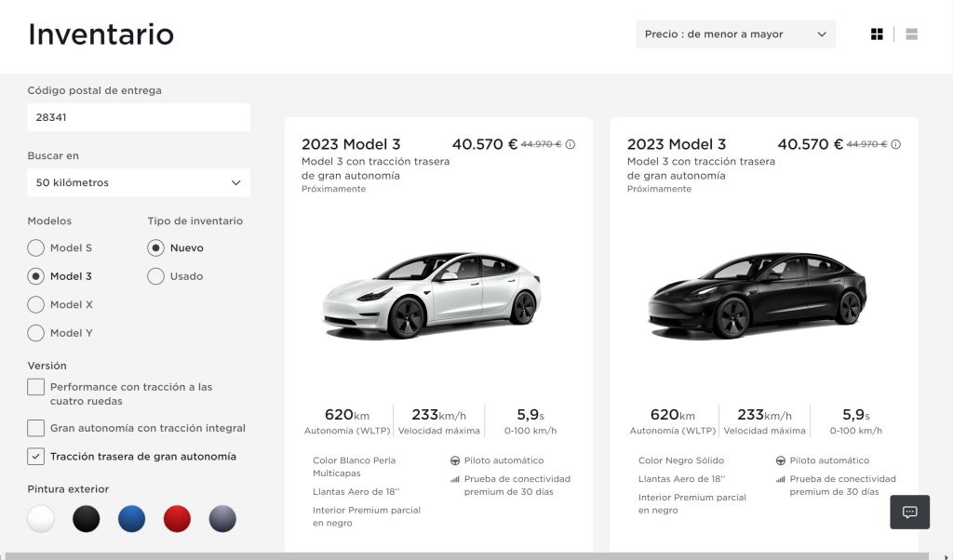Click connectivity signal icon on white car card

455,479
